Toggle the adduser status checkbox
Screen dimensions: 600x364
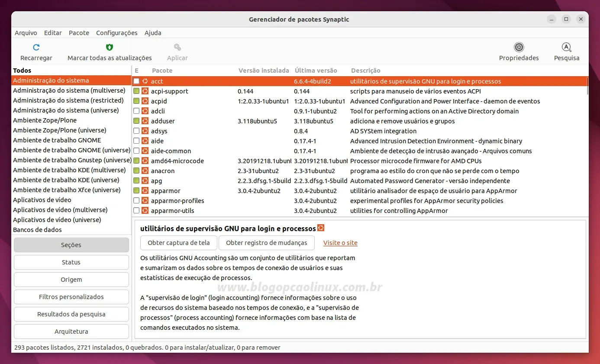(x=136, y=121)
